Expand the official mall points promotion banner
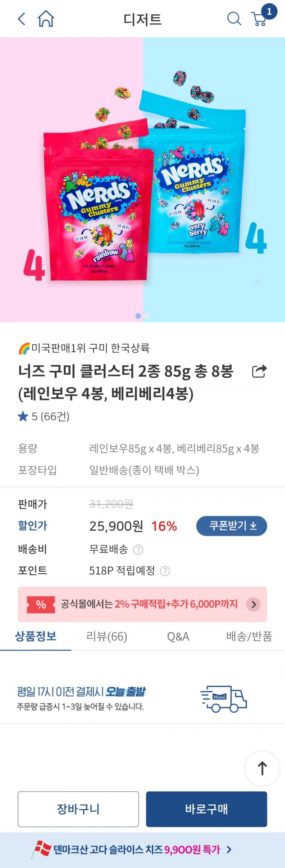The image size is (285, 868). point(142,604)
